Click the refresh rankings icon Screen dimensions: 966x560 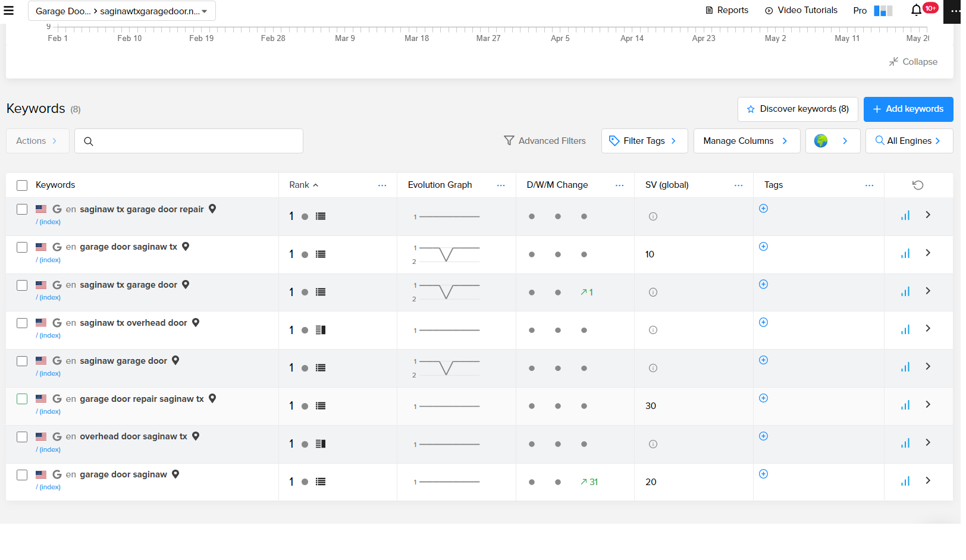point(918,185)
